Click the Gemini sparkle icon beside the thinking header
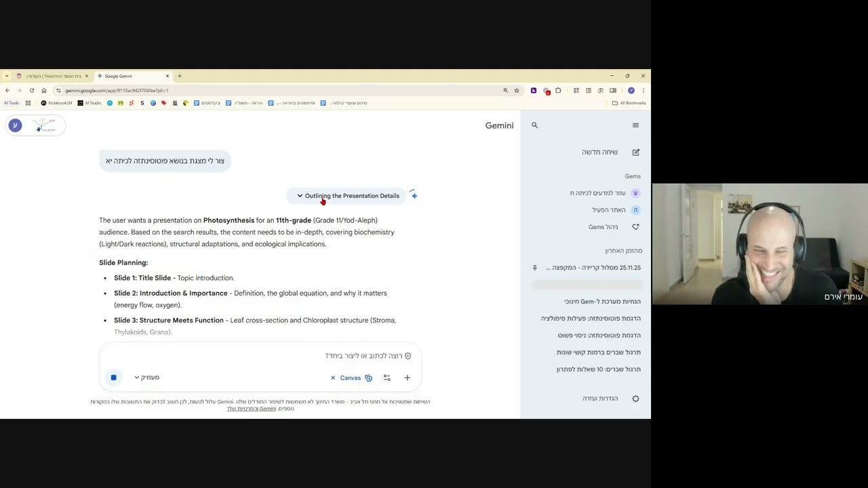This screenshot has height=488, width=868. pyautogui.click(x=414, y=195)
